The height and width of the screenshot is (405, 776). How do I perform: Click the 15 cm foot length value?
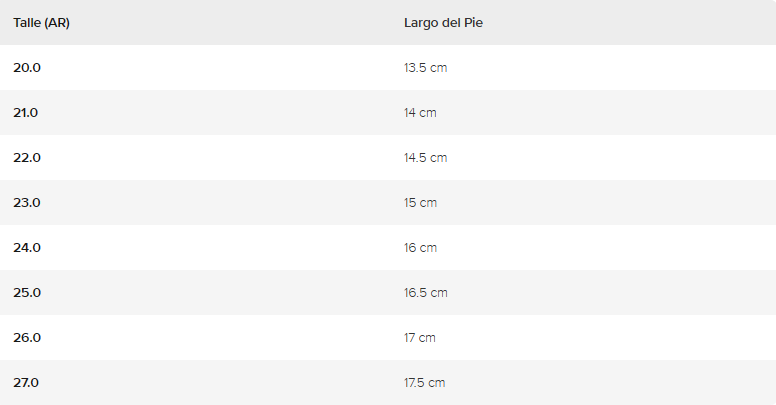coord(420,202)
